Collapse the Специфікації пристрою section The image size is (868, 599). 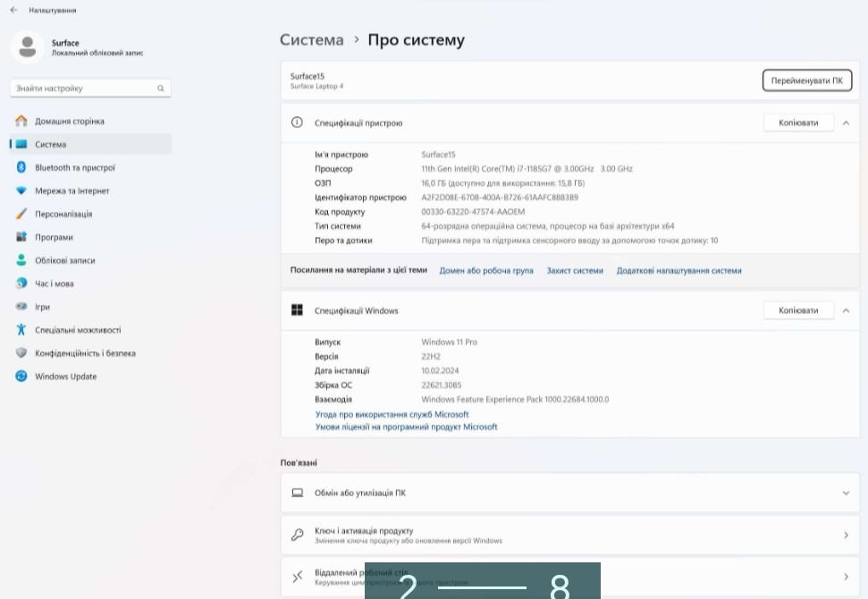pos(846,122)
